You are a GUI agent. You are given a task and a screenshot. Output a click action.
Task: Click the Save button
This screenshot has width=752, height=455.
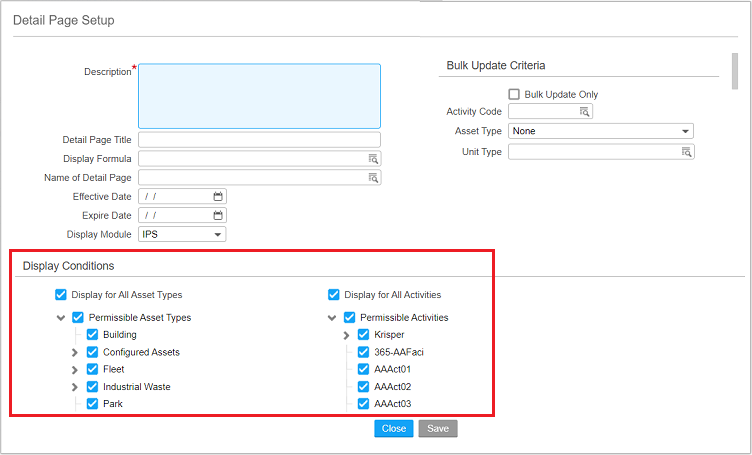coord(437,429)
